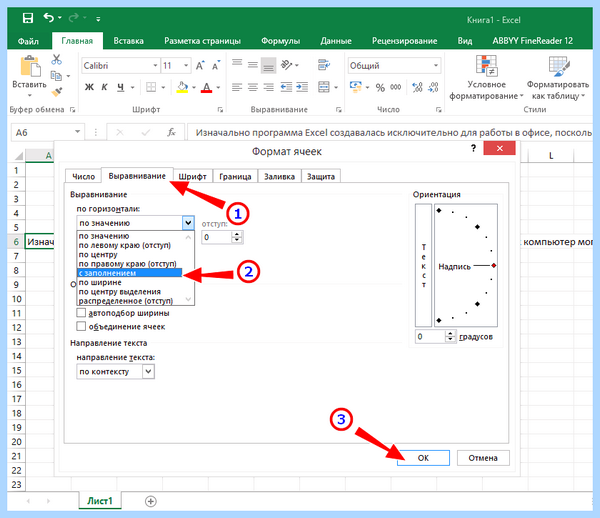Select the Format Painter brush
The height and width of the screenshot is (518, 600).
click(x=57, y=92)
